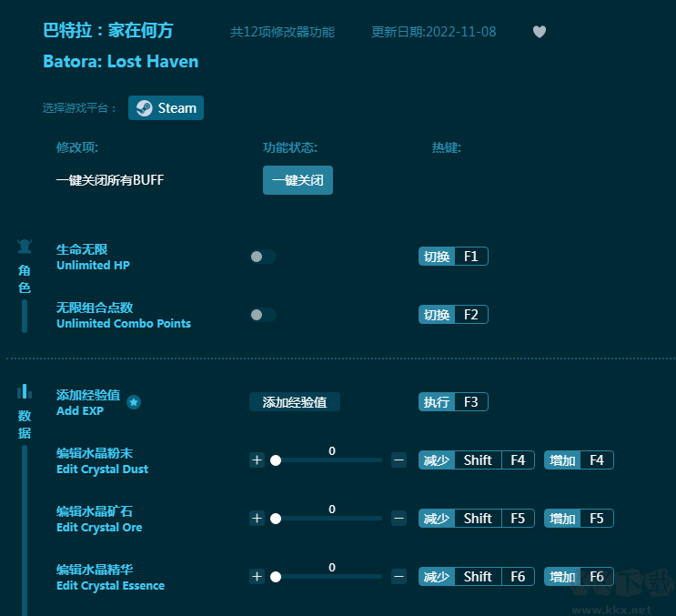Click the 增加 F5 hotkey button

(579, 519)
